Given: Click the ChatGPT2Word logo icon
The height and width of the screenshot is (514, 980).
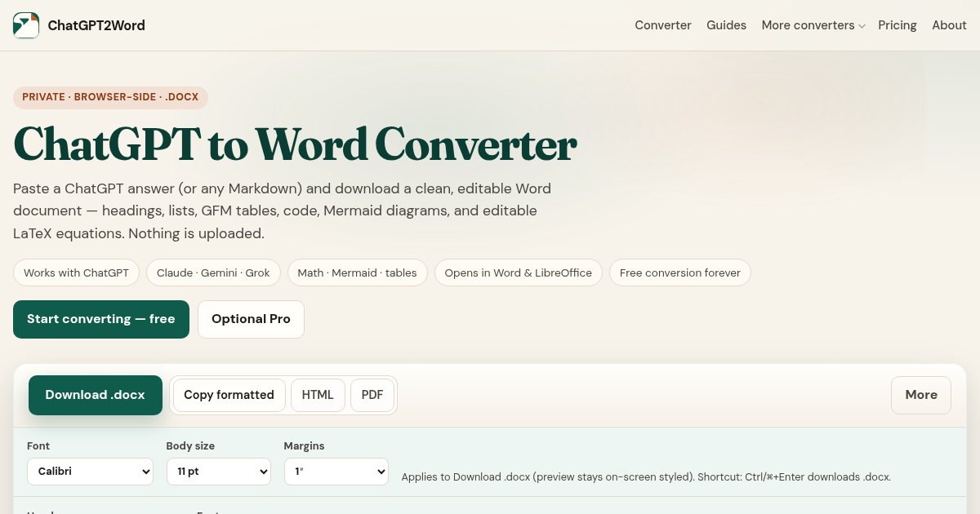Looking at the screenshot, I should (x=26, y=25).
